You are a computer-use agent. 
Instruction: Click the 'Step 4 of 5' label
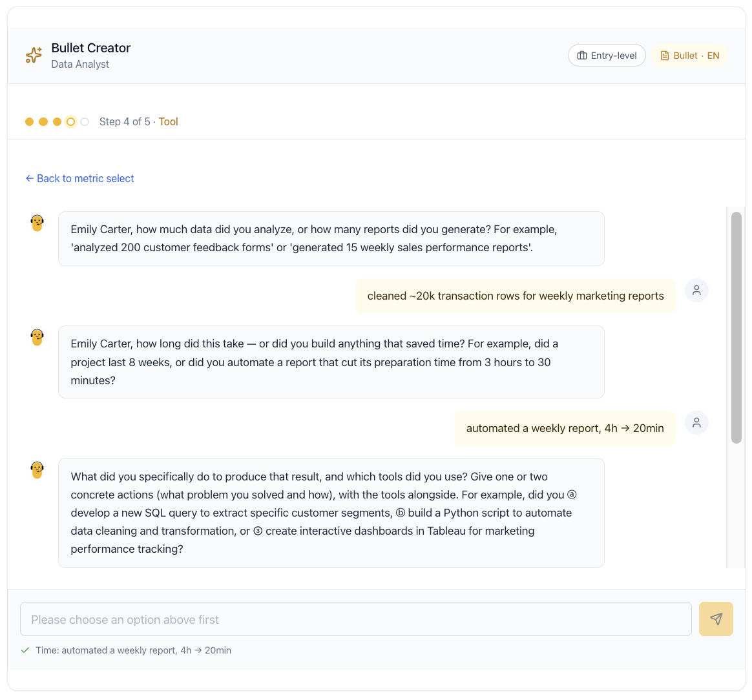coord(125,122)
